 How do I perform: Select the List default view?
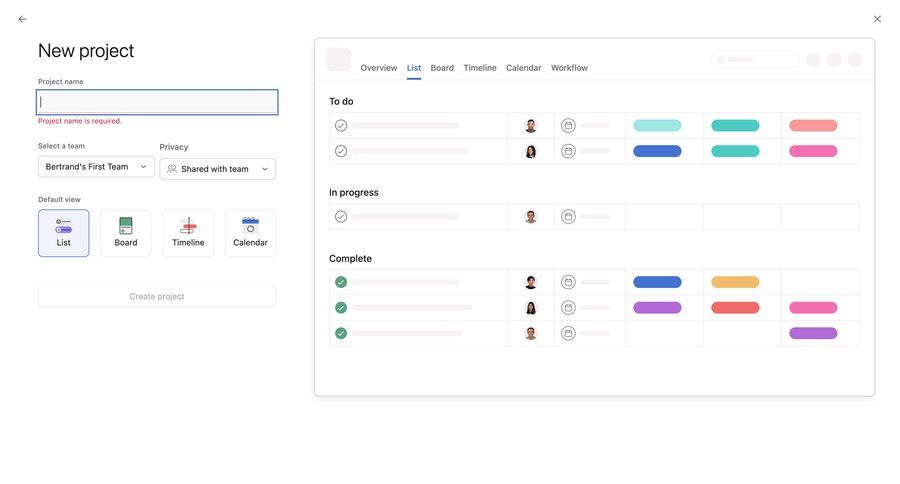coord(64,233)
